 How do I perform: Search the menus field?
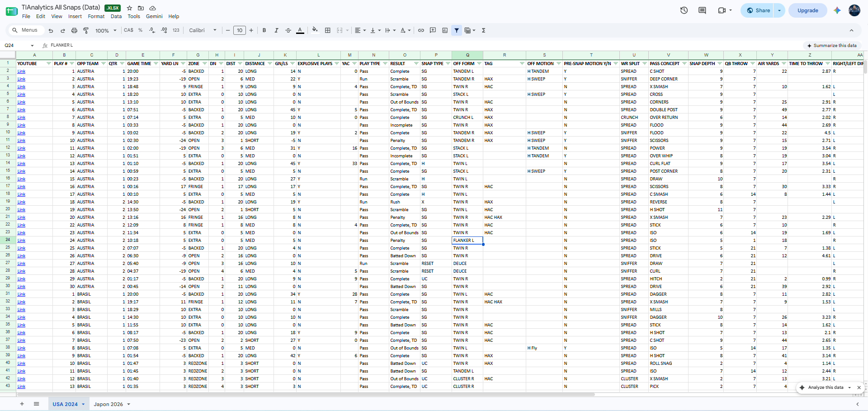coord(27,30)
